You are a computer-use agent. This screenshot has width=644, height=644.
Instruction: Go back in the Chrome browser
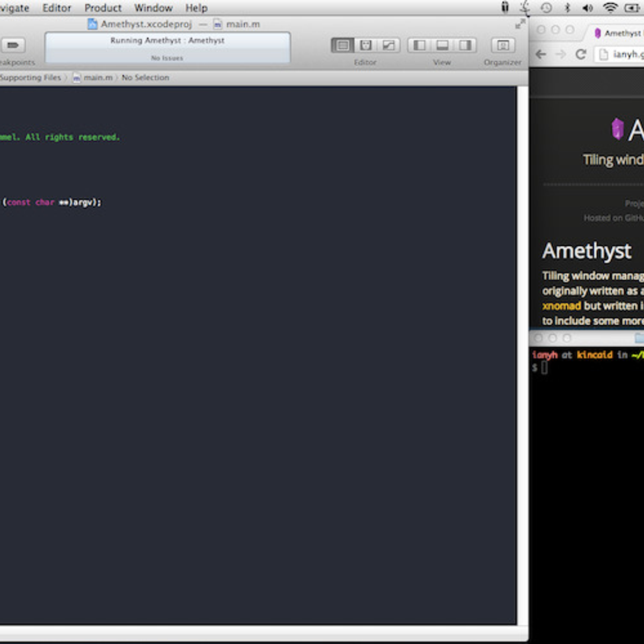click(x=541, y=54)
